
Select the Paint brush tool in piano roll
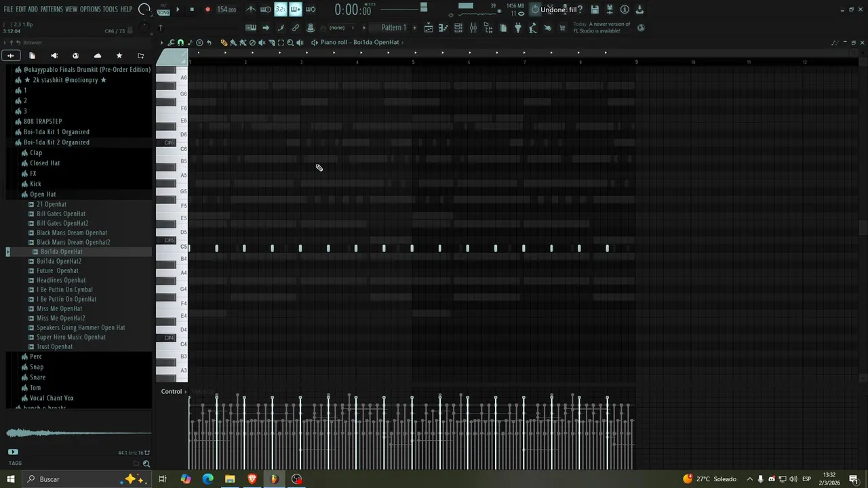point(233,43)
